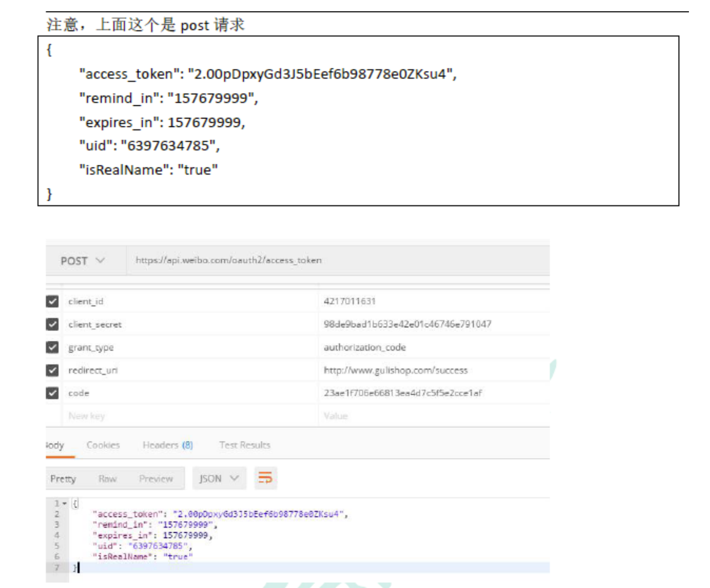Open the JSON format dropdown
This screenshot has height=588, width=710.
(219, 478)
